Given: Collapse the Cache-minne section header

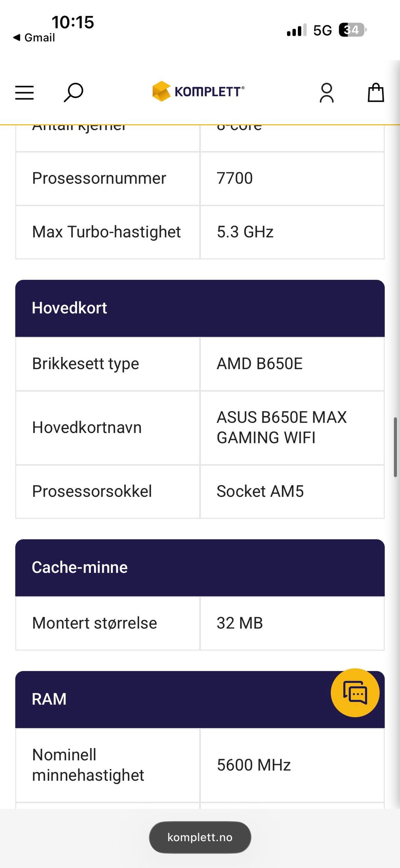Looking at the screenshot, I should pos(200,568).
